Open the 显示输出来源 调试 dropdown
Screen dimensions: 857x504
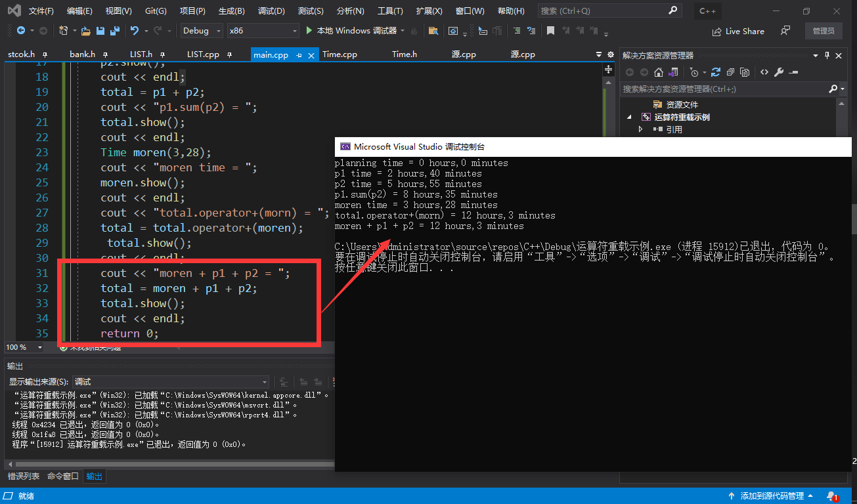point(172,382)
